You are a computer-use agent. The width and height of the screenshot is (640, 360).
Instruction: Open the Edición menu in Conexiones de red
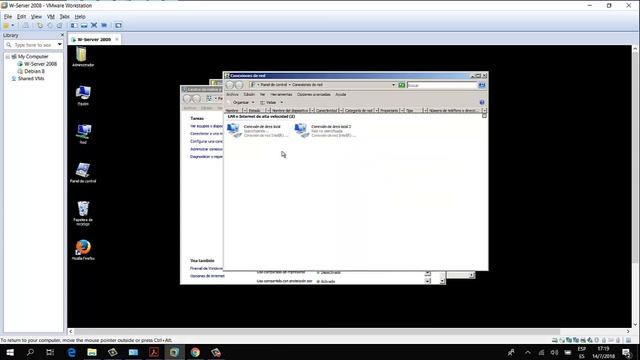pyautogui.click(x=249, y=95)
